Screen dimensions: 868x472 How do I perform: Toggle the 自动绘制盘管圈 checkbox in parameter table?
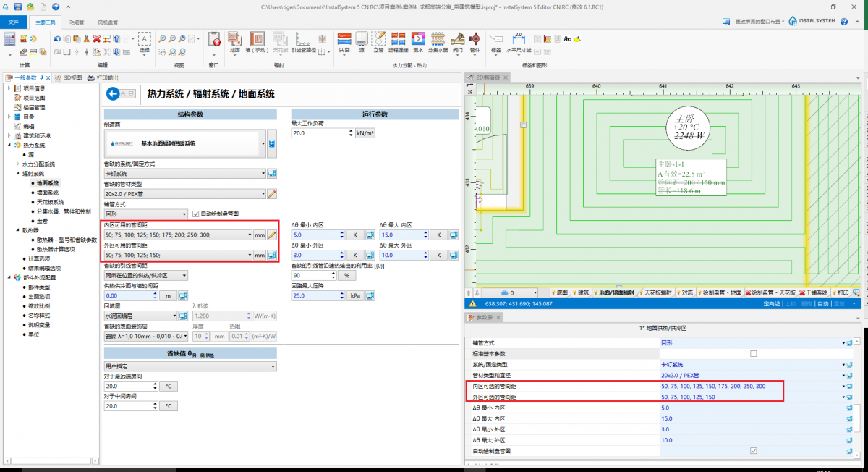point(754,451)
